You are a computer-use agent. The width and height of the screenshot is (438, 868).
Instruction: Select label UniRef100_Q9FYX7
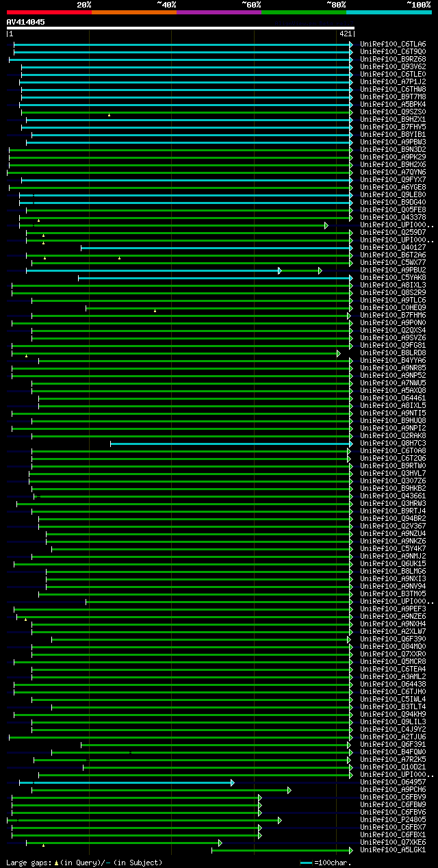click(393, 180)
